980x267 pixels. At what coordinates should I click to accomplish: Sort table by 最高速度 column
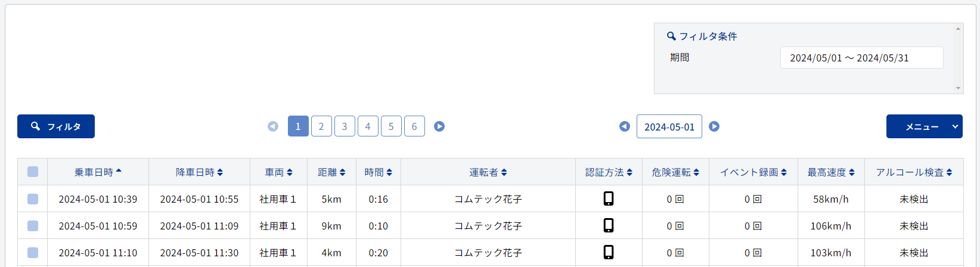click(831, 172)
